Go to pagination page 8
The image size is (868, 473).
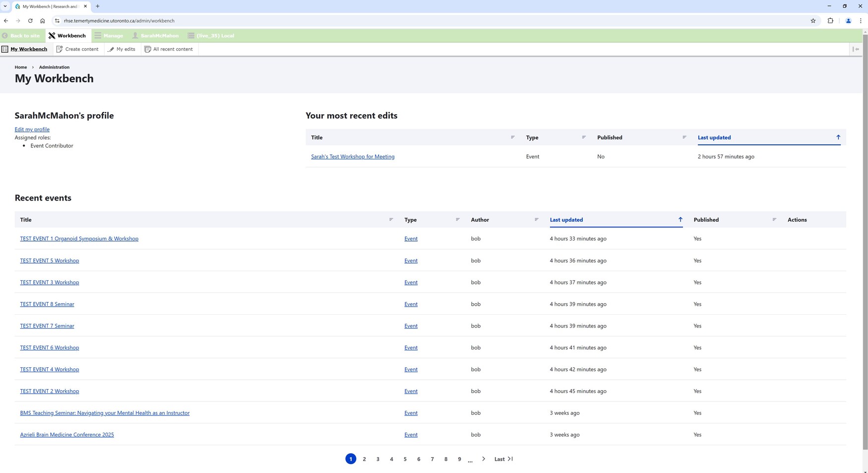(x=446, y=459)
